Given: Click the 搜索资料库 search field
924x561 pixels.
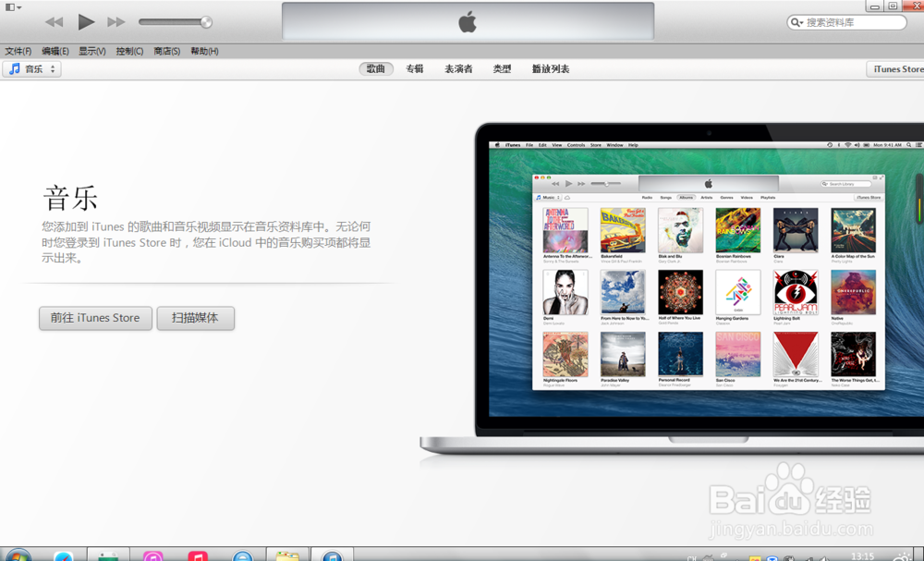Looking at the screenshot, I should 846,22.
